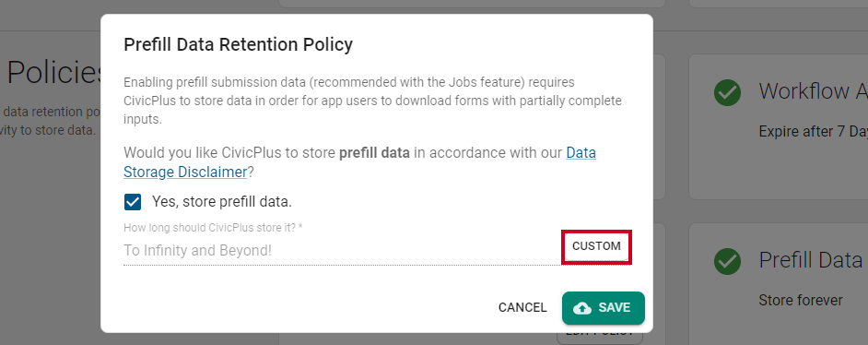Click the Prefill Data Retention Policy title

(238, 44)
